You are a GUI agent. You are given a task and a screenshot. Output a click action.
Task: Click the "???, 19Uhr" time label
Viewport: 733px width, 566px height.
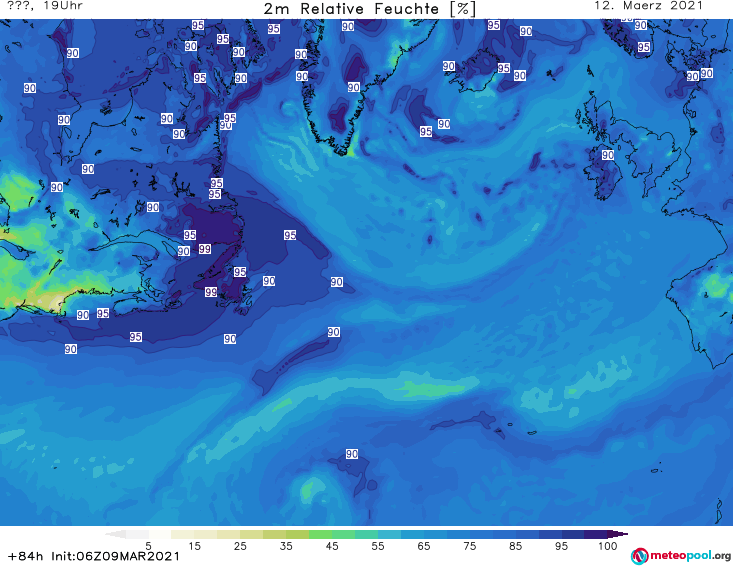[x=45, y=6]
